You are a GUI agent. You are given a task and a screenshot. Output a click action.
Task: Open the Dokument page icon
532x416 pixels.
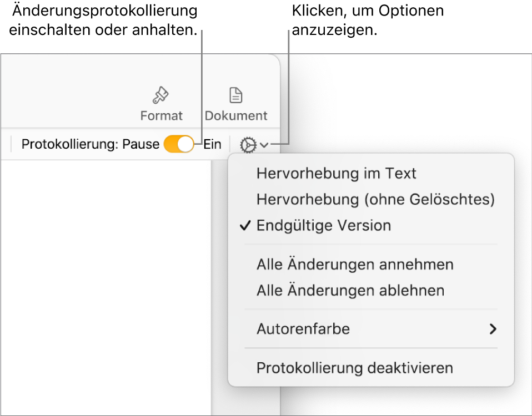point(236,95)
